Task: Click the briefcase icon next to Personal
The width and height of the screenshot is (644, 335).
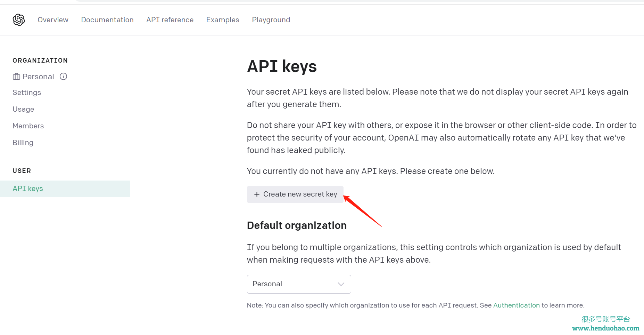Action: click(16, 77)
